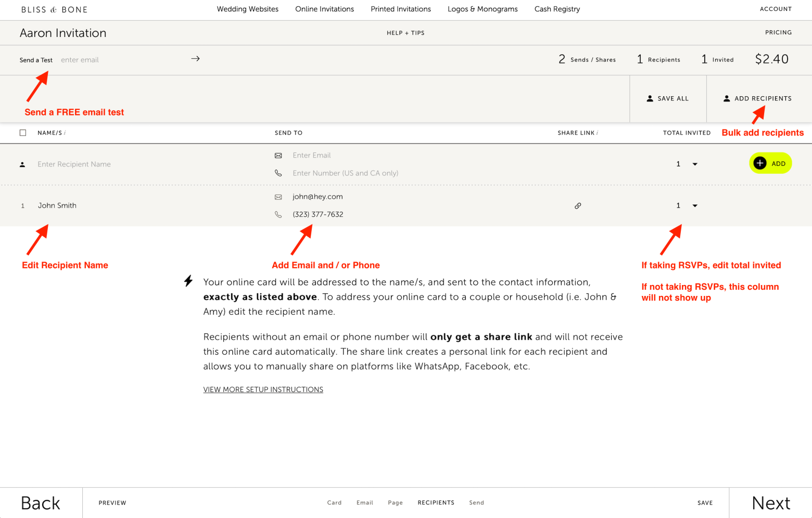The image size is (812, 518).
Task: Click the envelope icon beside john@hey.com
Action: click(278, 197)
